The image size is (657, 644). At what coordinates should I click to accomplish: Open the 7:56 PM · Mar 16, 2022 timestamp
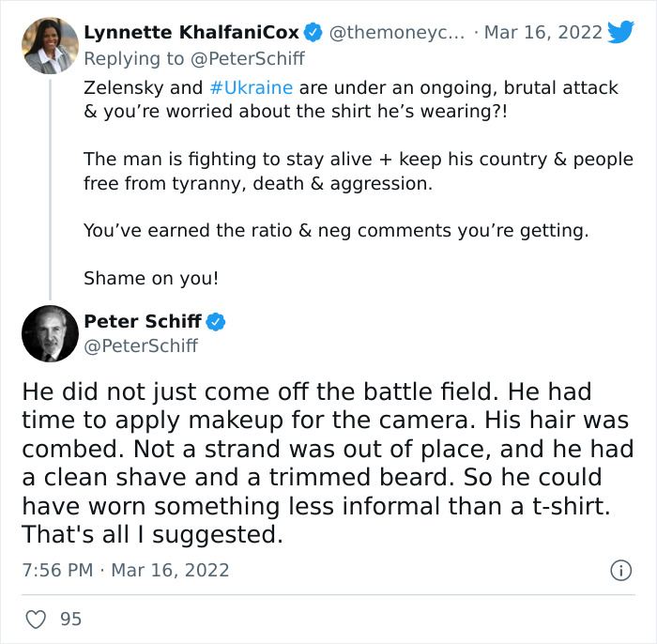pyautogui.click(x=125, y=570)
